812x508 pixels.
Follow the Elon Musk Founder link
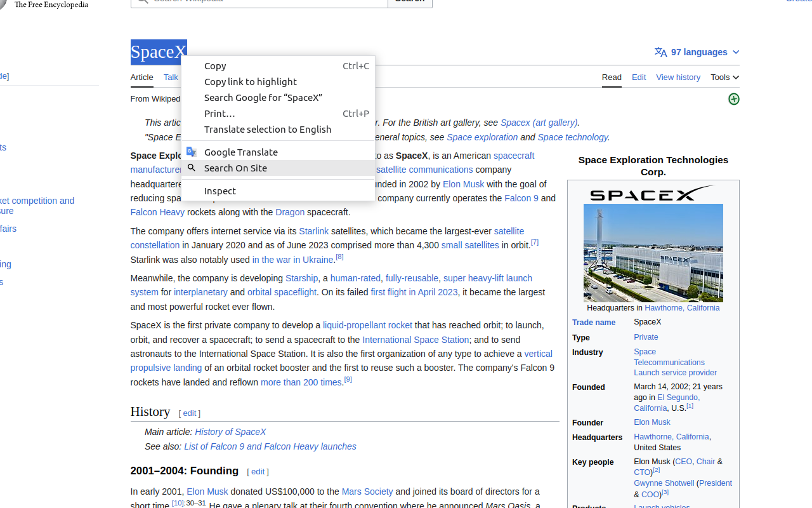(x=652, y=422)
